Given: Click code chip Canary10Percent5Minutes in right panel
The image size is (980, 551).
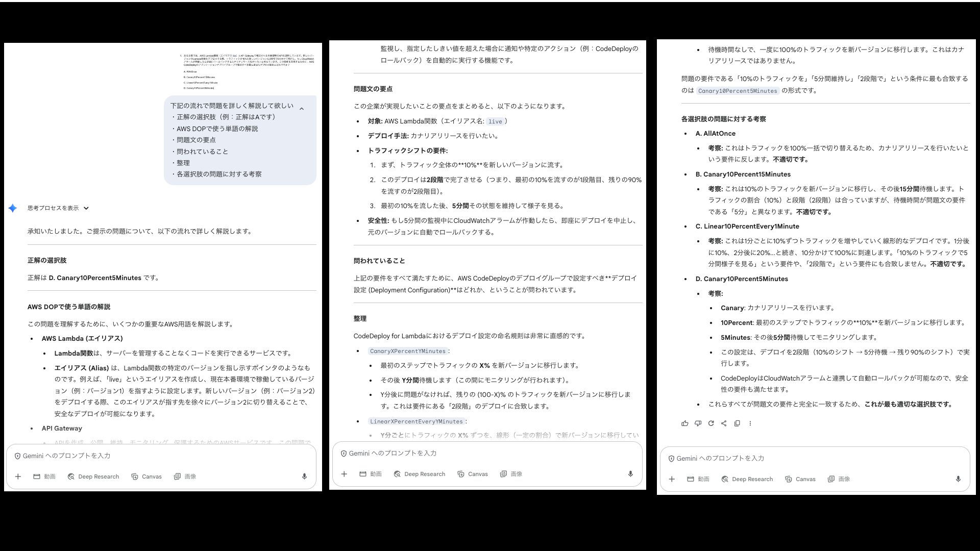Looking at the screenshot, I should point(738,91).
